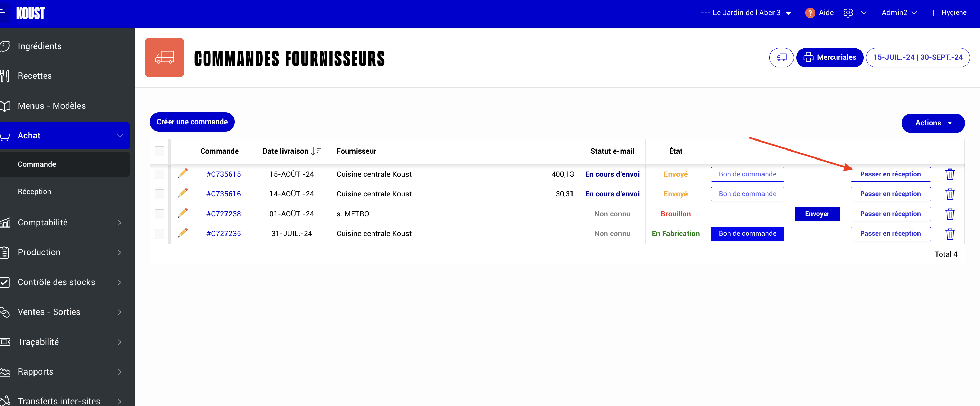Expand the Traçabilité chevron
Image resolution: width=980 pixels, height=406 pixels.
119,342
